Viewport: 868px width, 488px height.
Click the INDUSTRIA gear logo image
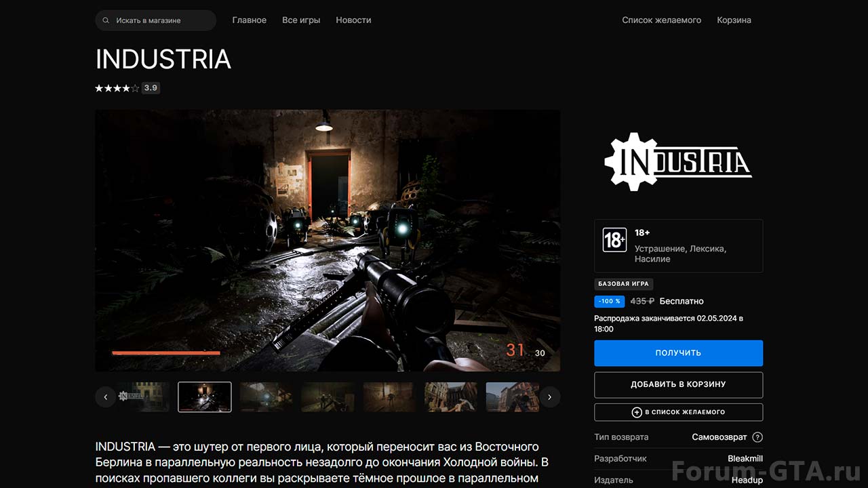click(678, 161)
